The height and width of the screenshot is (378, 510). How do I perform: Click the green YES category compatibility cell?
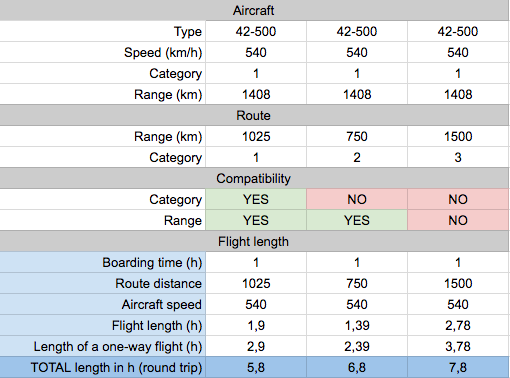(256, 199)
